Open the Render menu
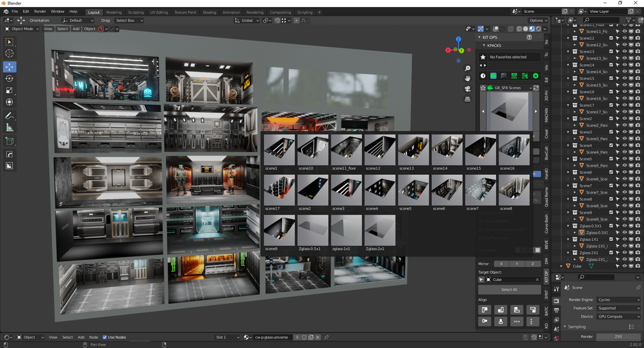The image size is (644, 348). click(x=40, y=12)
